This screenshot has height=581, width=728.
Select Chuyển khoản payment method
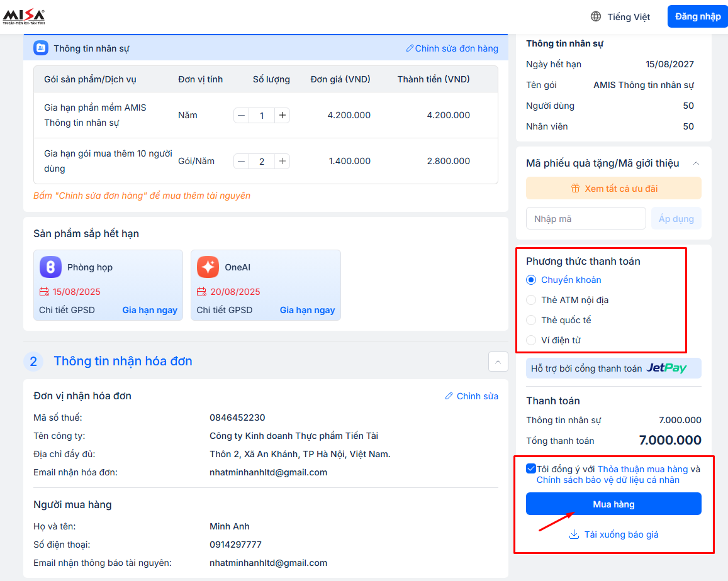pos(531,280)
